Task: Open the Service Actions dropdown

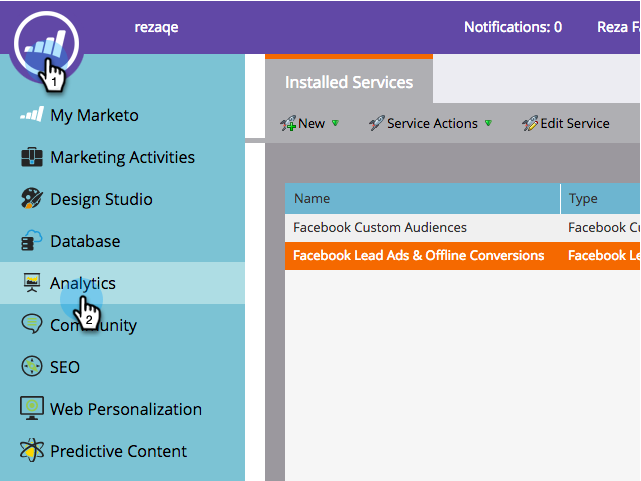Action: tap(430, 123)
